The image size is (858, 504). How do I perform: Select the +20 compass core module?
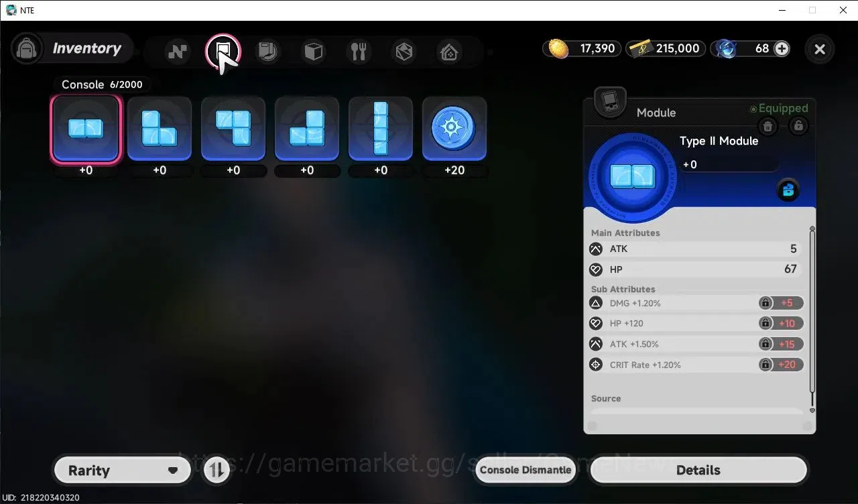454,129
